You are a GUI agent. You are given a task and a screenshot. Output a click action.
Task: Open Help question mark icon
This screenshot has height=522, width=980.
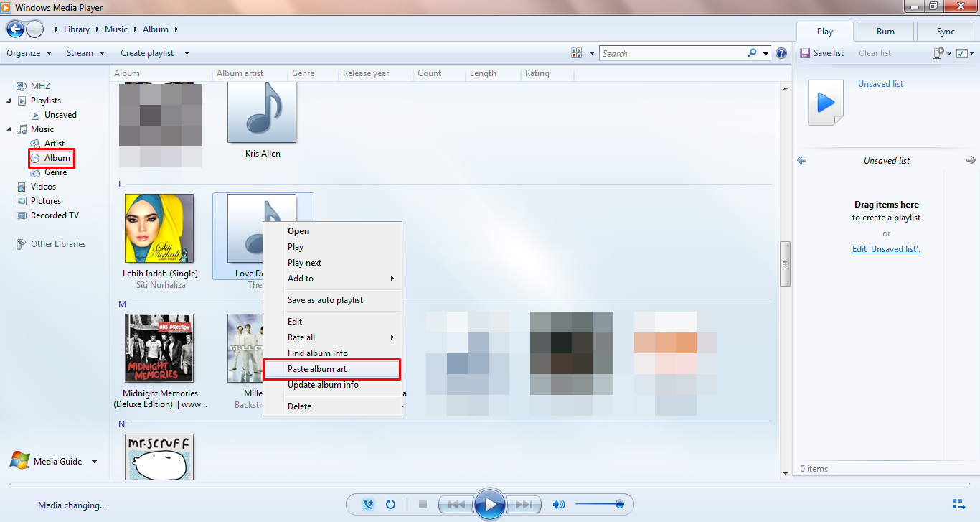(781, 53)
